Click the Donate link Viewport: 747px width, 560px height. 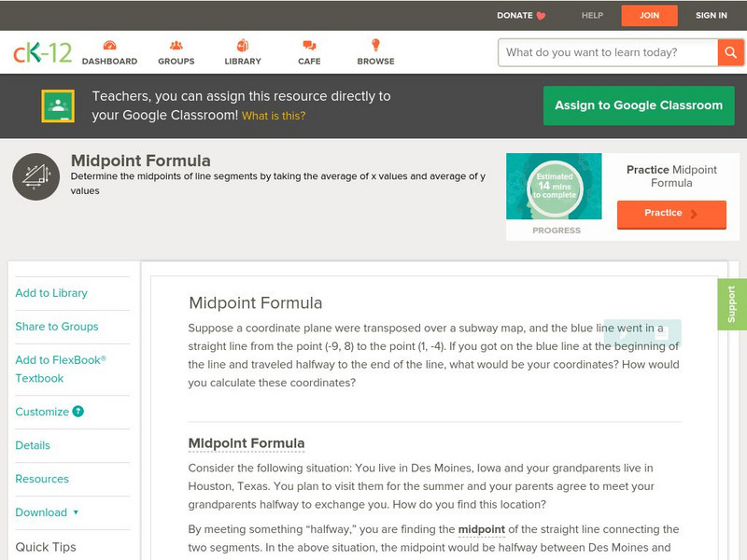click(x=514, y=15)
